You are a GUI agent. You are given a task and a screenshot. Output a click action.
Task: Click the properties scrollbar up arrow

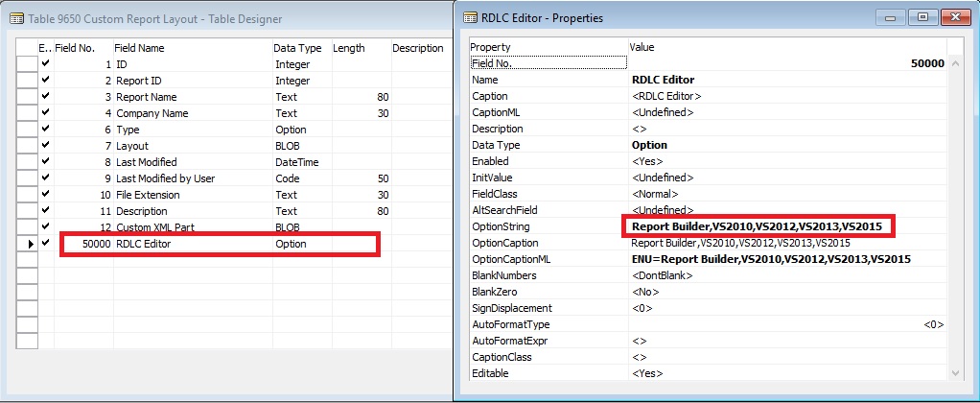coord(955,47)
